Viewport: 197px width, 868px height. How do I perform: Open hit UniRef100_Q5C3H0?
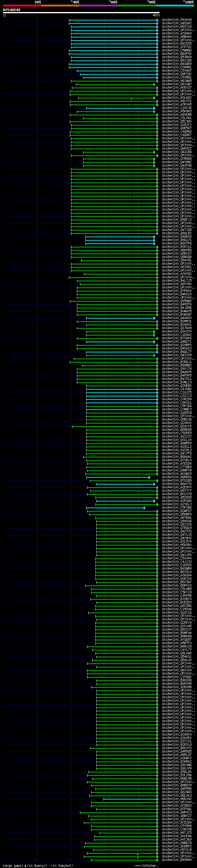177,121
